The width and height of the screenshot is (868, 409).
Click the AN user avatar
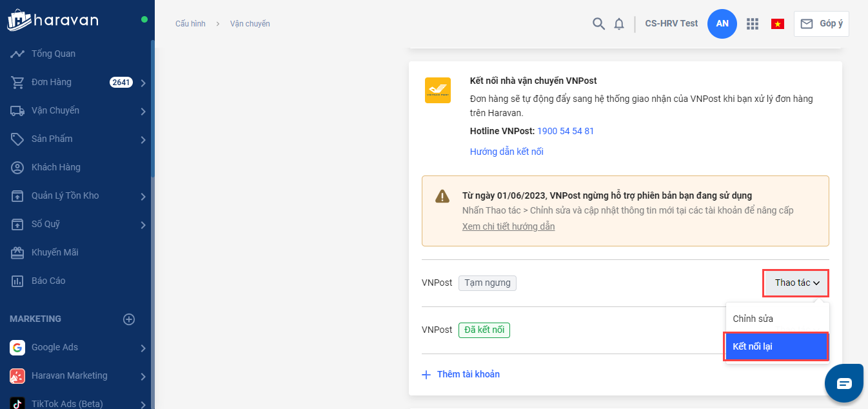point(722,24)
